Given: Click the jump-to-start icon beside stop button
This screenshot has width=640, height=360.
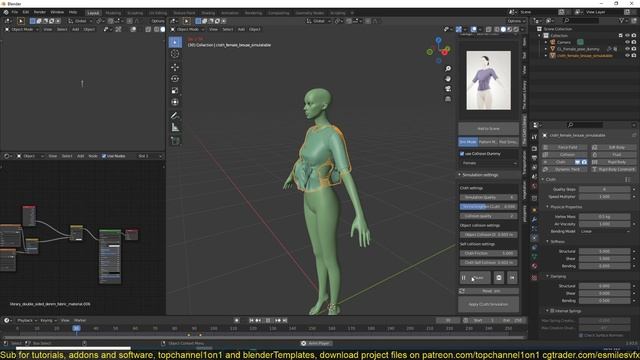Looking at the screenshot, I should pos(512,278).
